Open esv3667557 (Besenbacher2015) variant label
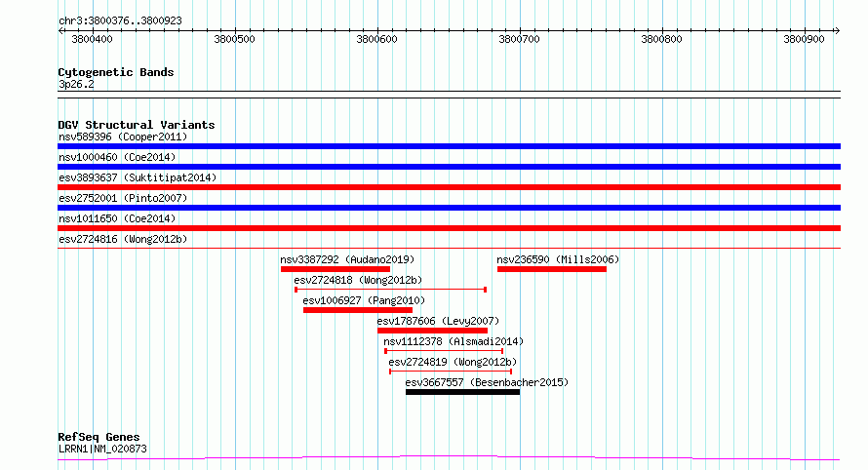This screenshot has height=470, width=868. pos(487,382)
